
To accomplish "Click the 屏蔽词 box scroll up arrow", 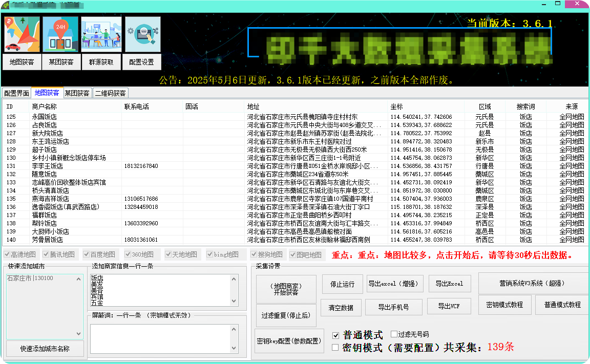I will click(x=234, y=329).
